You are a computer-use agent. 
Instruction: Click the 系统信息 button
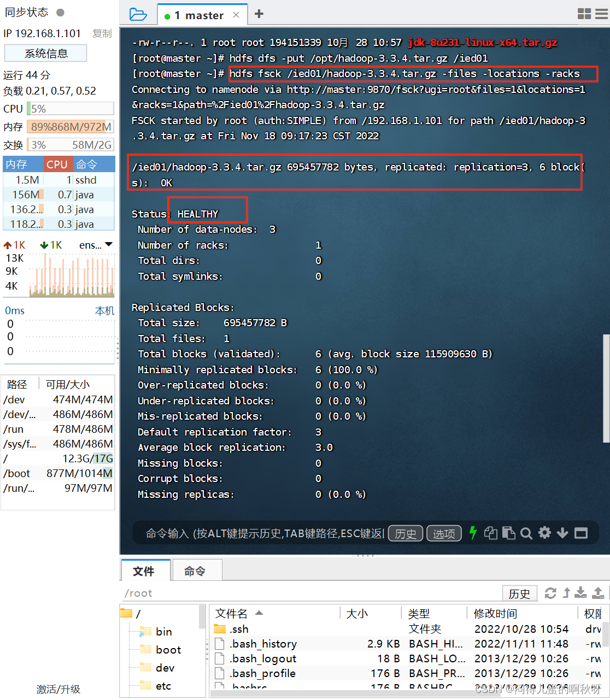[45, 53]
